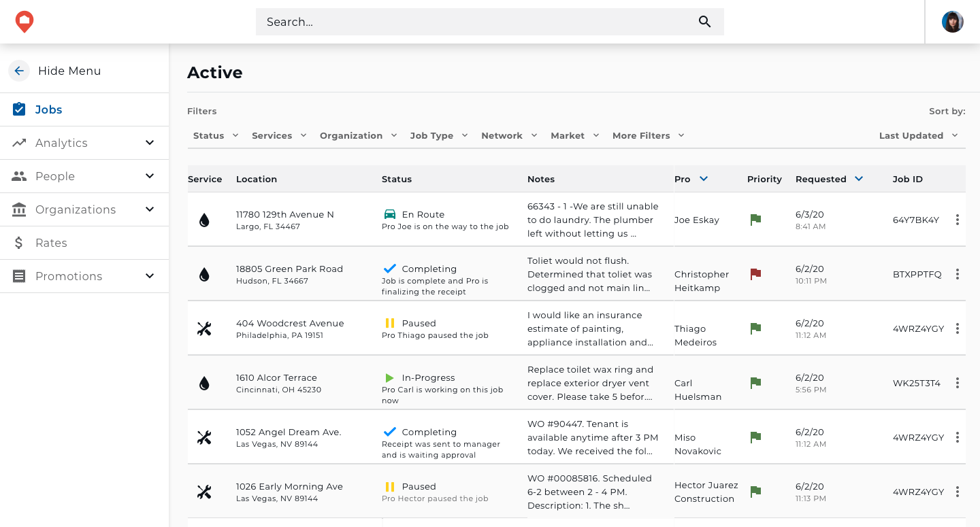The height and width of the screenshot is (527, 980).
Task: Expand the Analytics menu
Action: click(x=84, y=143)
